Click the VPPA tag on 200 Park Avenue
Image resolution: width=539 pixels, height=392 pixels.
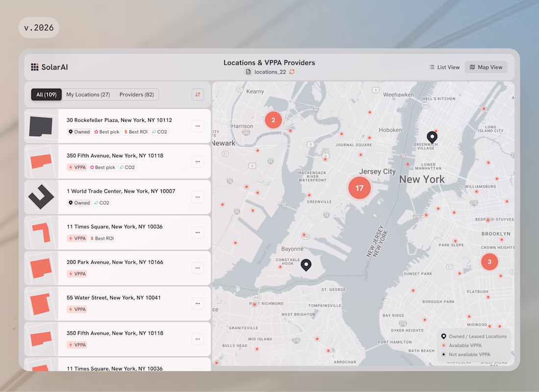pyautogui.click(x=77, y=274)
